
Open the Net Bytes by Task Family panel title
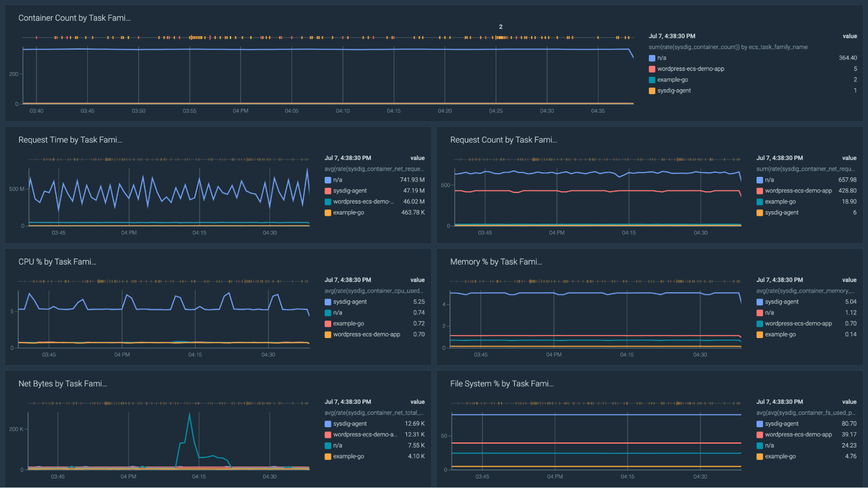pyautogui.click(x=63, y=384)
